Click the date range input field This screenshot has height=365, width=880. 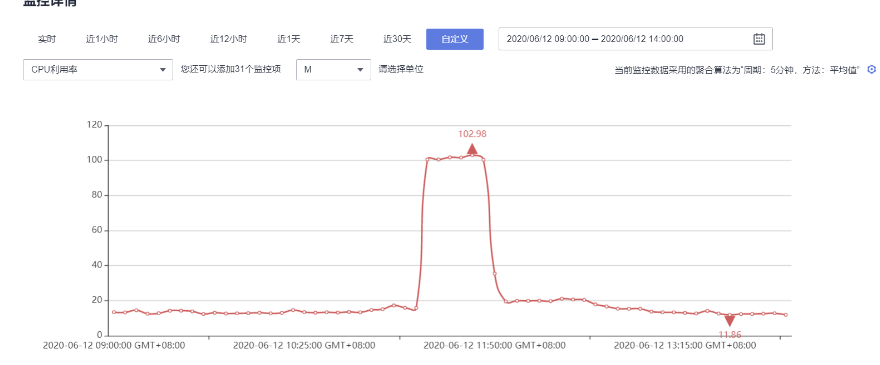click(635, 39)
